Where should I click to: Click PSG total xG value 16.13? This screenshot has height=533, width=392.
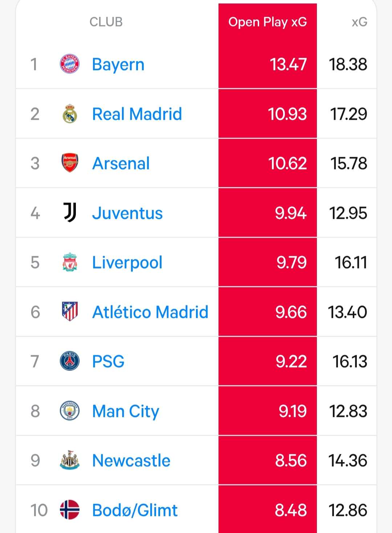(350, 362)
